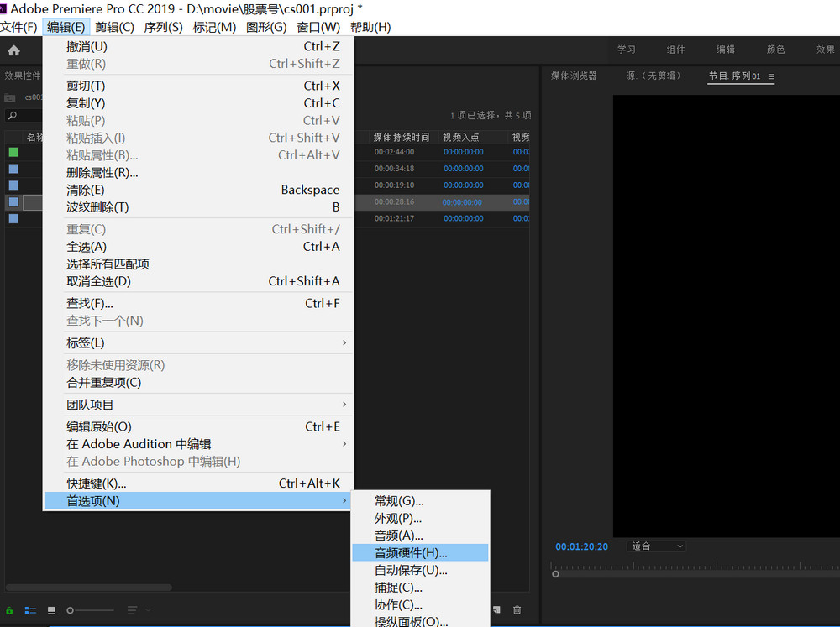Toggle the green project lock icon

(9, 610)
